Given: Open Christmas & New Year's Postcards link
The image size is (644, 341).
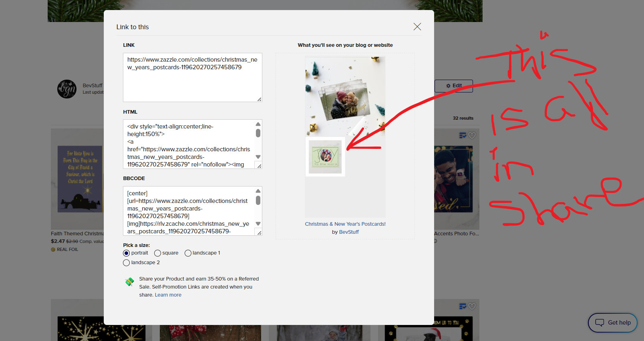Looking at the screenshot, I should pyautogui.click(x=345, y=224).
